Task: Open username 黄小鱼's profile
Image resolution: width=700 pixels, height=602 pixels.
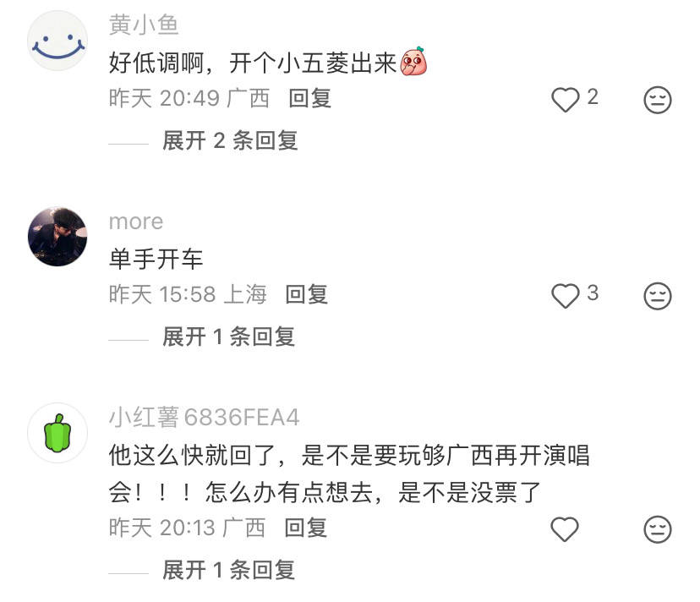Action: pyautogui.click(x=144, y=25)
